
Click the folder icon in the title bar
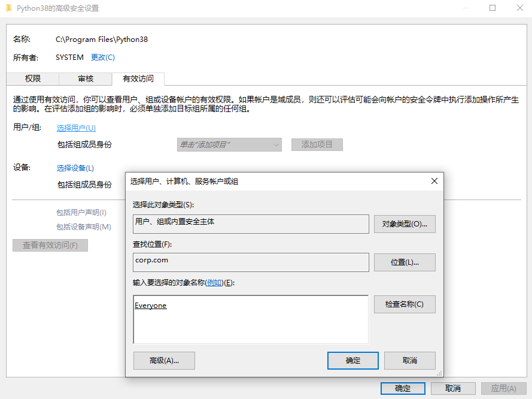coord(9,8)
